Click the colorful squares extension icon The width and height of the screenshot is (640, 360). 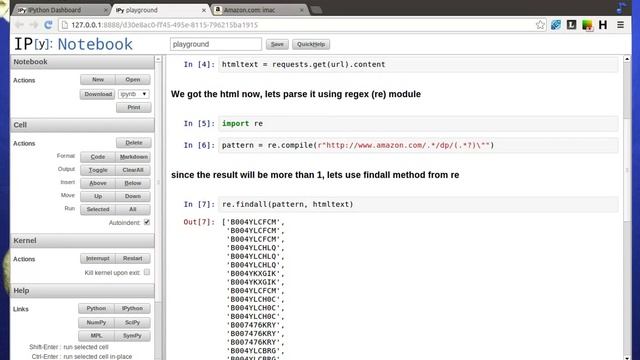click(587, 25)
